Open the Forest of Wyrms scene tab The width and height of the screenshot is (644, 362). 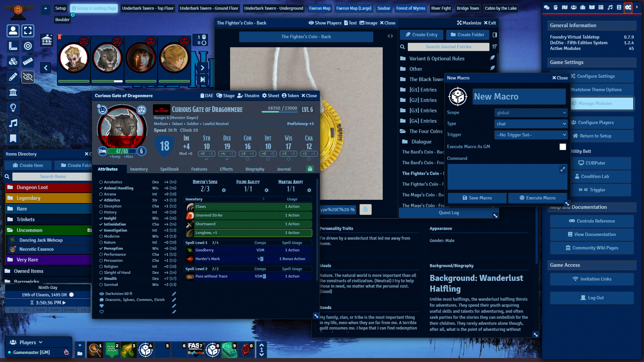coord(411,8)
